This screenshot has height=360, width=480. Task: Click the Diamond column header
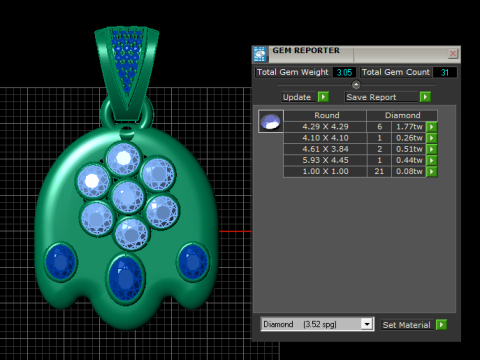(402, 115)
